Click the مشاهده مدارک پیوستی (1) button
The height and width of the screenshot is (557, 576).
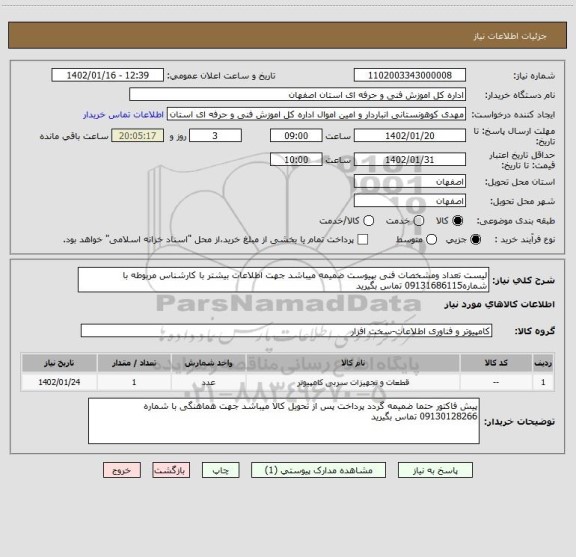click(318, 470)
